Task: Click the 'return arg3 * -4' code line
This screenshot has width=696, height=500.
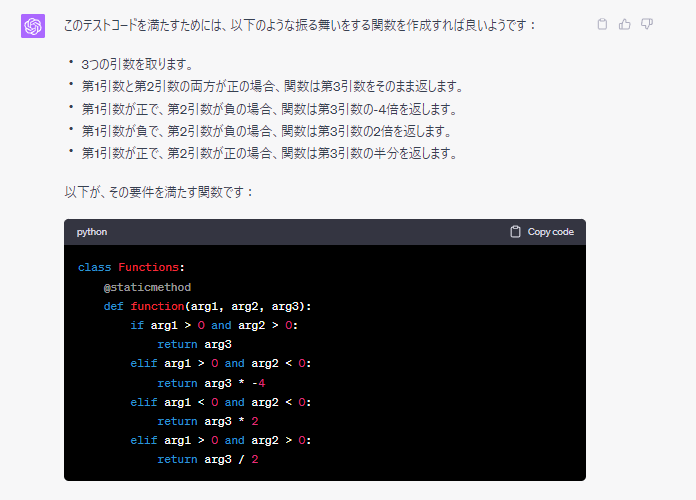Action: 211,383
